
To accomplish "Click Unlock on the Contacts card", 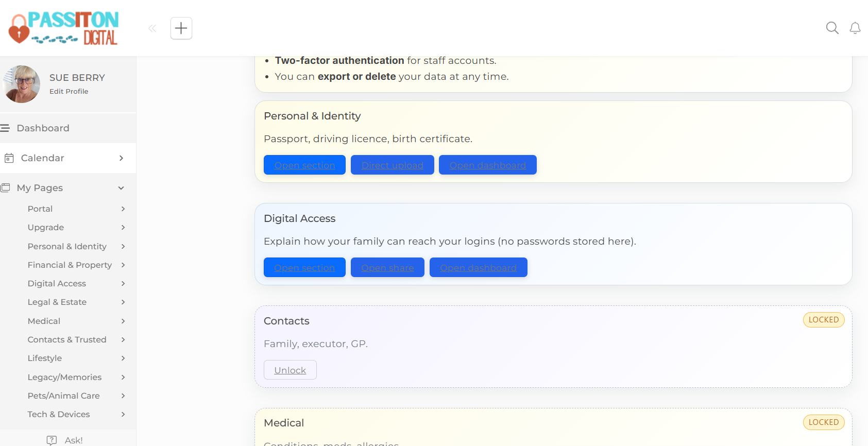I will pyautogui.click(x=290, y=370).
